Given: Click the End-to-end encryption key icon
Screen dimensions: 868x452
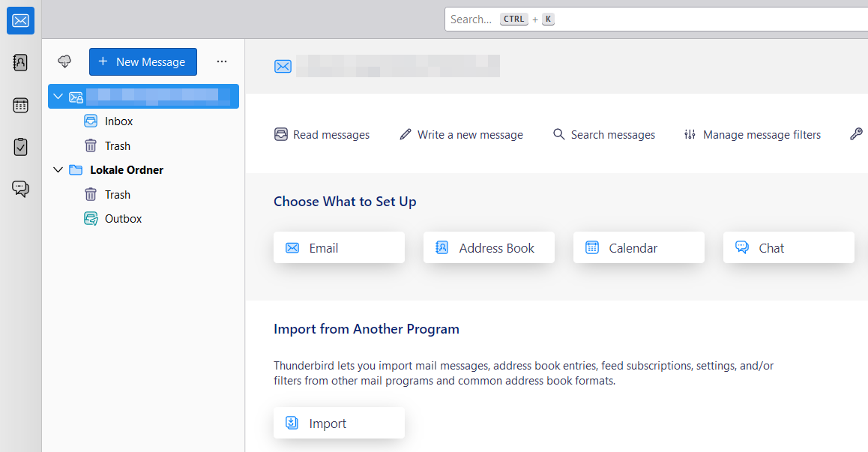Looking at the screenshot, I should tap(856, 135).
